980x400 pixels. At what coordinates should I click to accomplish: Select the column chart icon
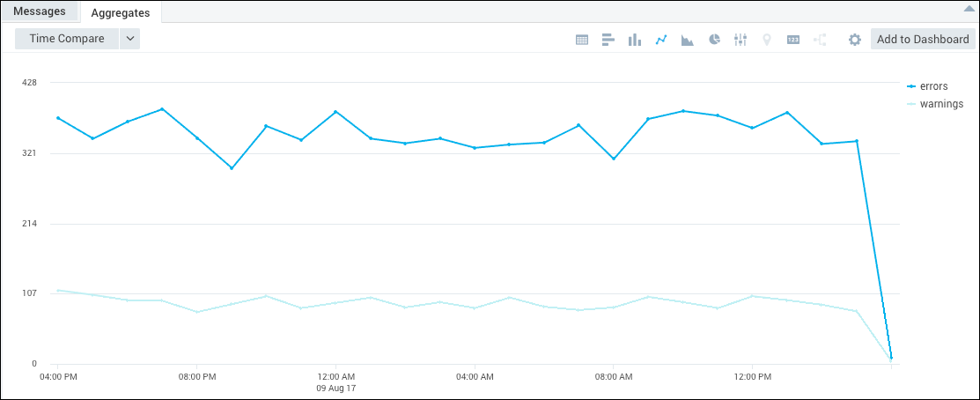(634, 40)
